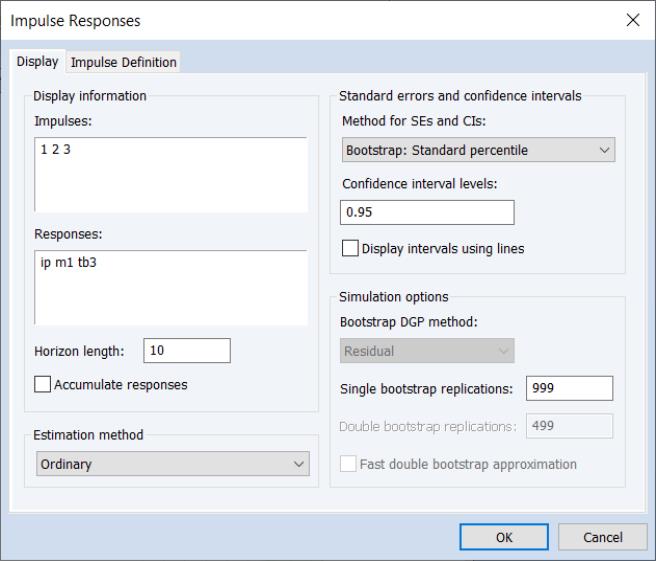Image resolution: width=656 pixels, height=561 pixels.
Task: Select the Display tab
Action: point(38,62)
